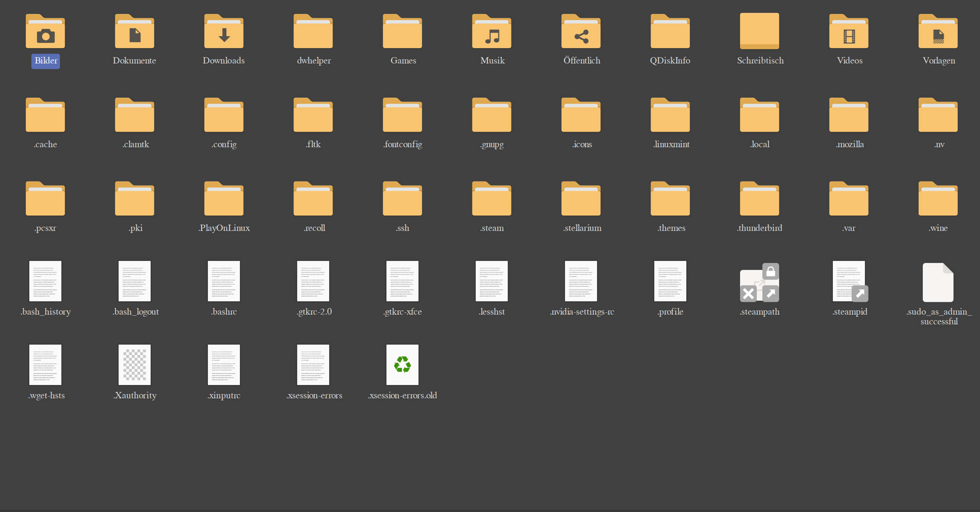This screenshot has width=980, height=512.
Task: Select the .xsession-errors.old recycled file
Action: coord(402,365)
